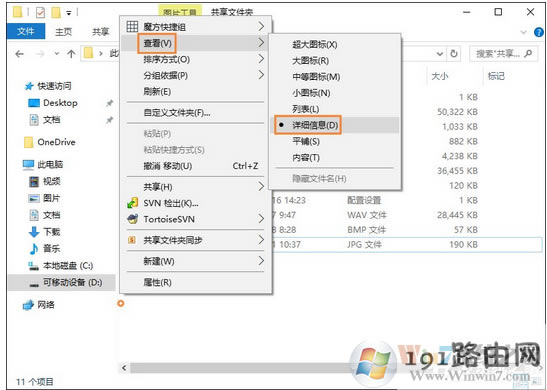Click the TortoiseSVN turtle icon

(133, 219)
